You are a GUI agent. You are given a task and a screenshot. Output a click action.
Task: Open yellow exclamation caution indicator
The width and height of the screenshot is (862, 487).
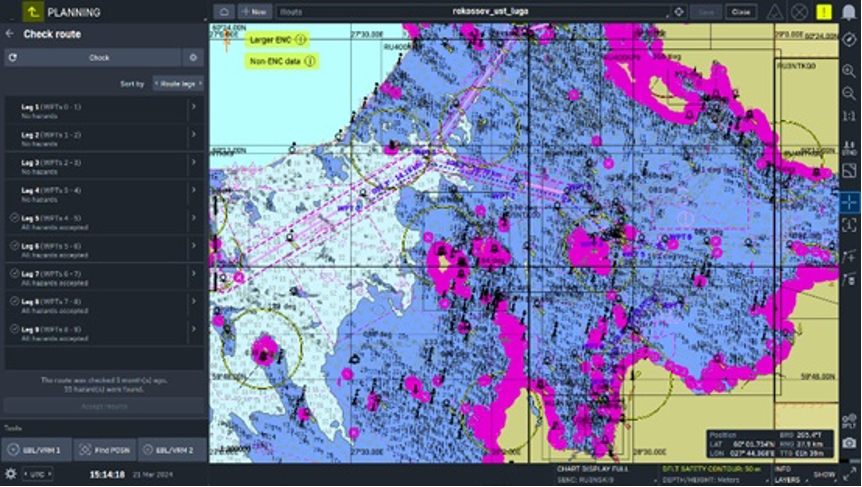tap(824, 12)
